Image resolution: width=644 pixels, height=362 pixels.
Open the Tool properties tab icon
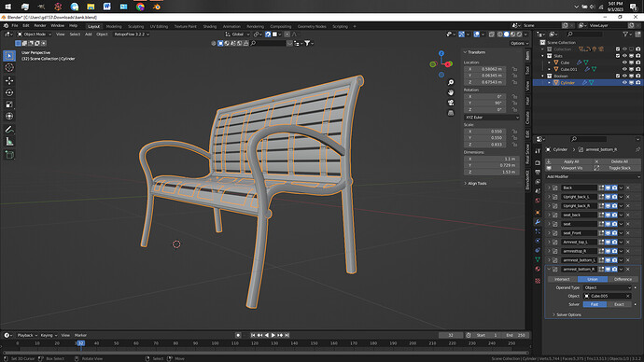coord(538,151)
